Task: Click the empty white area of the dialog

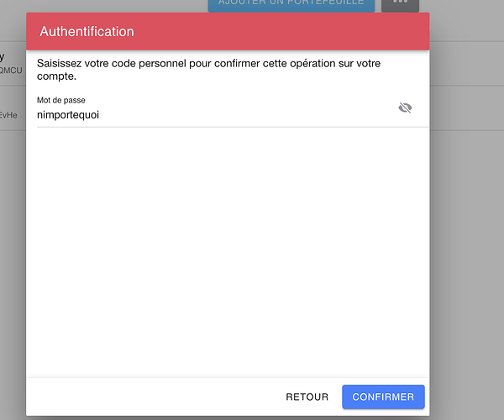Action: [227, 252]
